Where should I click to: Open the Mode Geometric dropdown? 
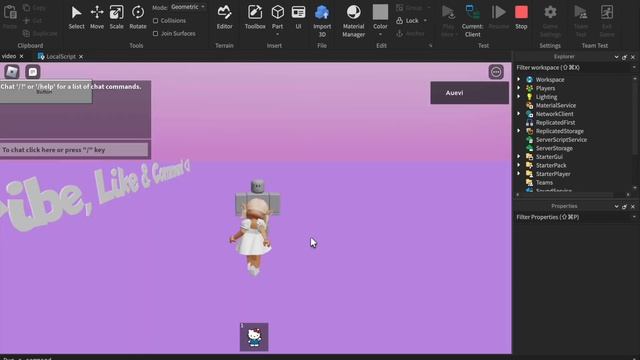pos(188,7)
